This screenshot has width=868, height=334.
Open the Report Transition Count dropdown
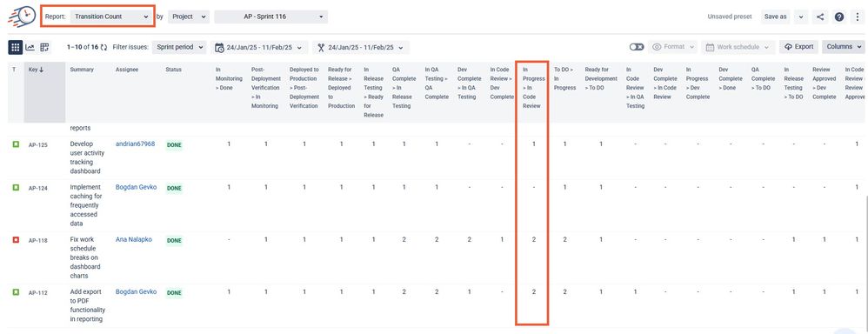click(x=110, y=17)
